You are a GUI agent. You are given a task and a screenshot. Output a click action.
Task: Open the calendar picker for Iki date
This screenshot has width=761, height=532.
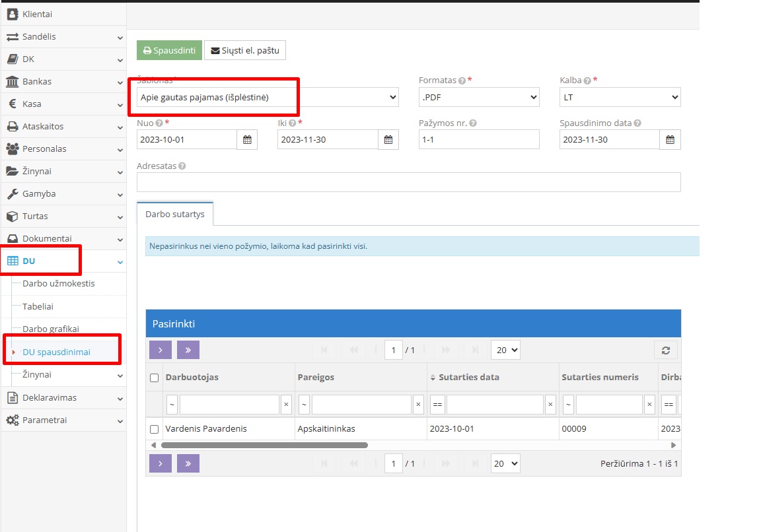pos(388,140)
